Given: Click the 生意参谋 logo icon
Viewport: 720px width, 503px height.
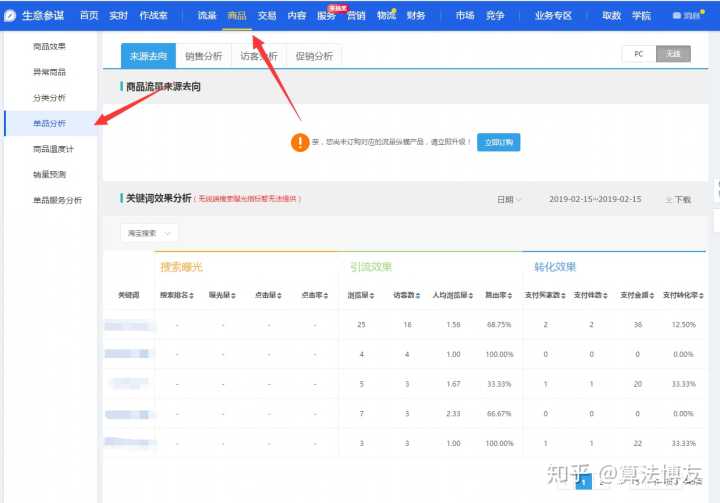Looking at the screenshot, I should (x=10, y=16).
